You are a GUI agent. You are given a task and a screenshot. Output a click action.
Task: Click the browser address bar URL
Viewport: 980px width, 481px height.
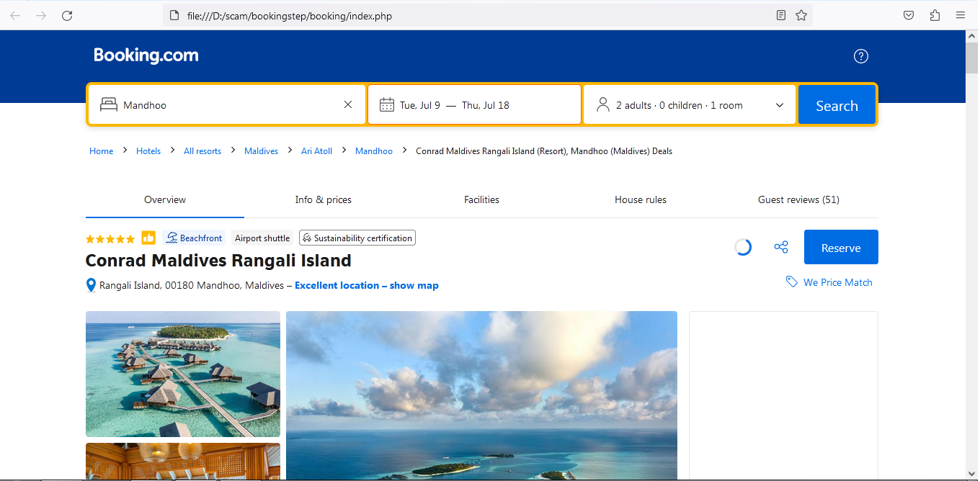[x=289, y=16]
